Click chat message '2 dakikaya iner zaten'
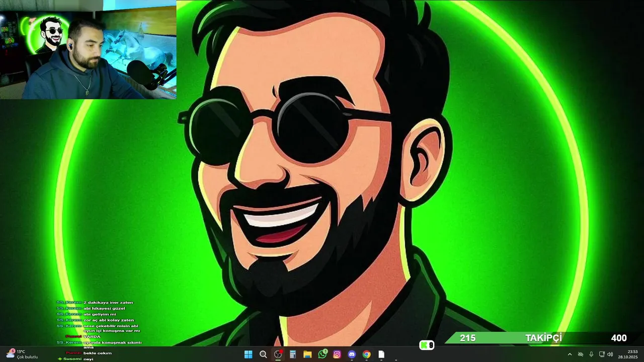The height and width of the screenshot is (362, 644). pos(108,303)
